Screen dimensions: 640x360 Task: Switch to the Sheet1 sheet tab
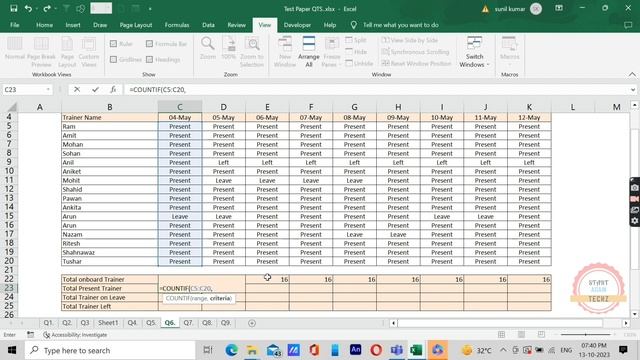(108, 322)
